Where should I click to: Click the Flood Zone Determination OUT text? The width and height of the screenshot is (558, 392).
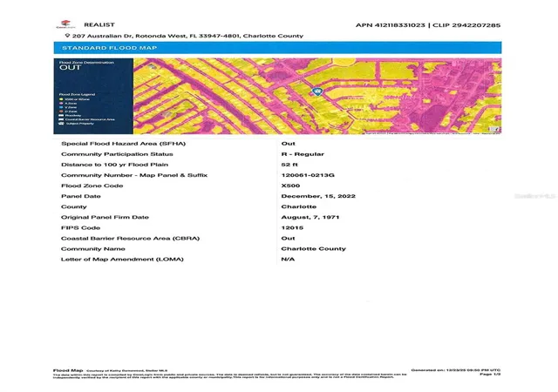point(86,65)
